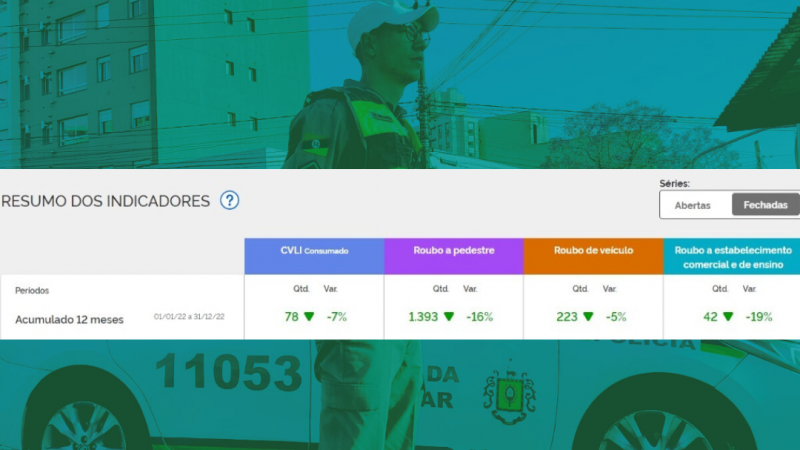Select Roubo a estabelecimento comercial e de ensino header
The width and height of the screenshot is (800, 450).
click(732, 256)
